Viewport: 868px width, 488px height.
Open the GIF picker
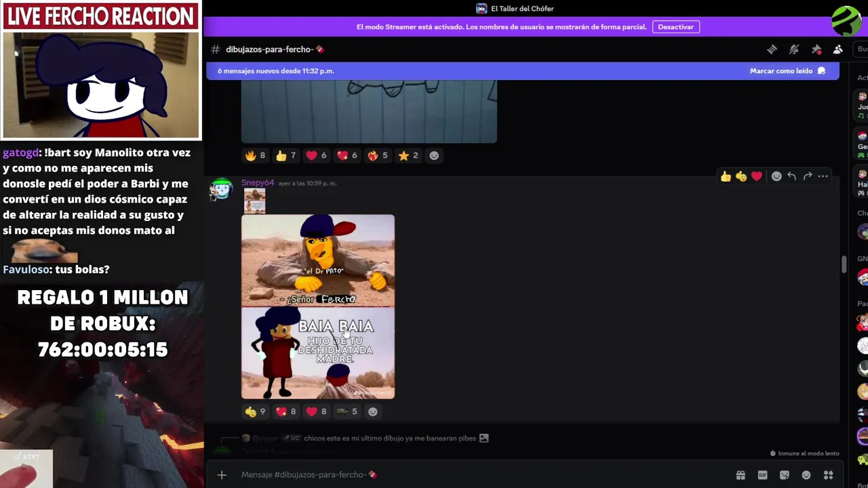(762, 475)
